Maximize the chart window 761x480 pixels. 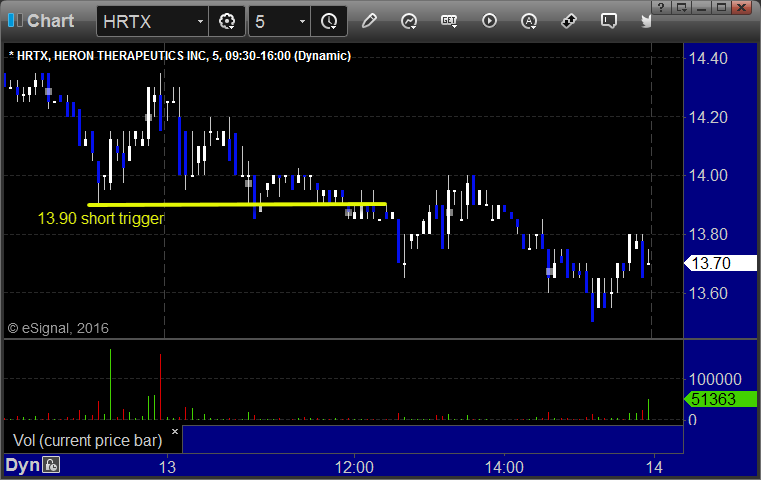coord(722,7)
